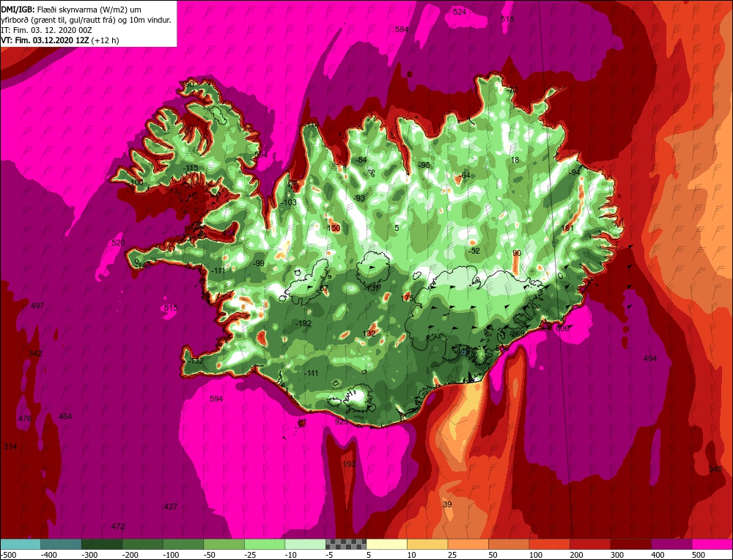Image resolution: width=733 pixels, height=560 pixels.
Task: Click the red 100 to 200 legend swatch
Action: [x=549, y=544]
